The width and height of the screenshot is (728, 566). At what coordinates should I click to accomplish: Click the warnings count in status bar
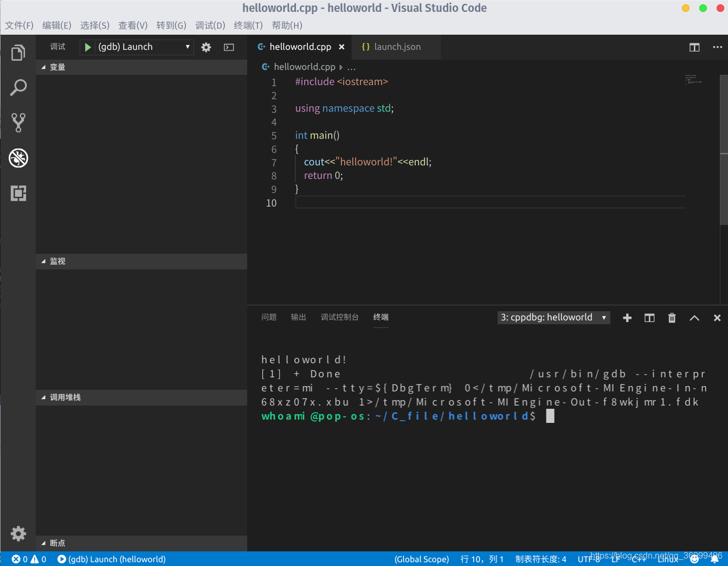point(38,559)
